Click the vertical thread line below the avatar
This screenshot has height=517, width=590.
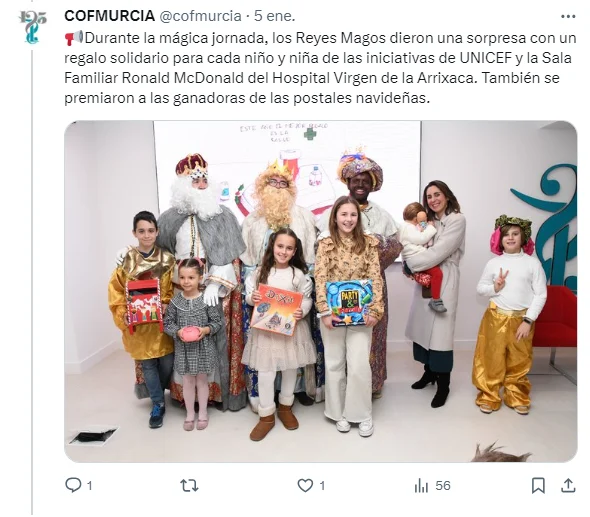[32, 282]
